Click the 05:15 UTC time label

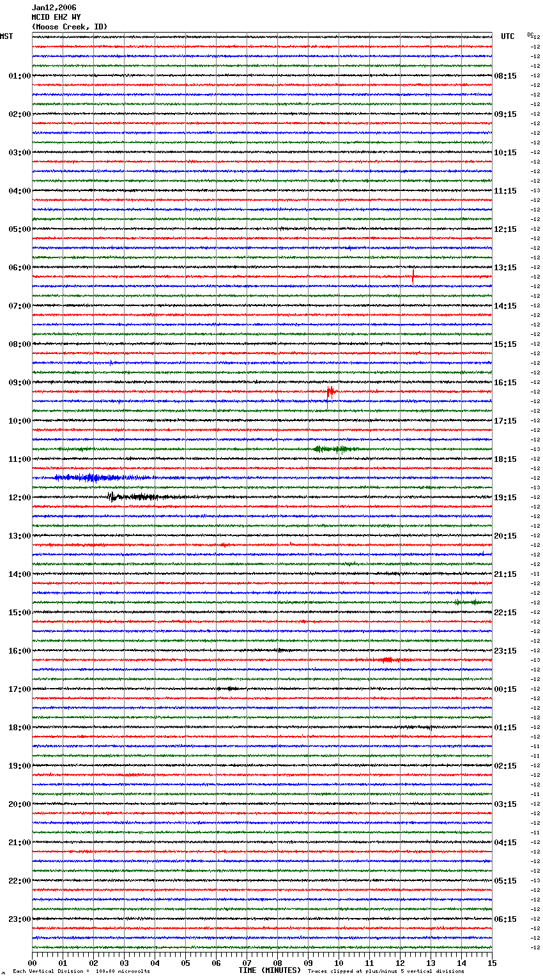click(x=505, y=881)
